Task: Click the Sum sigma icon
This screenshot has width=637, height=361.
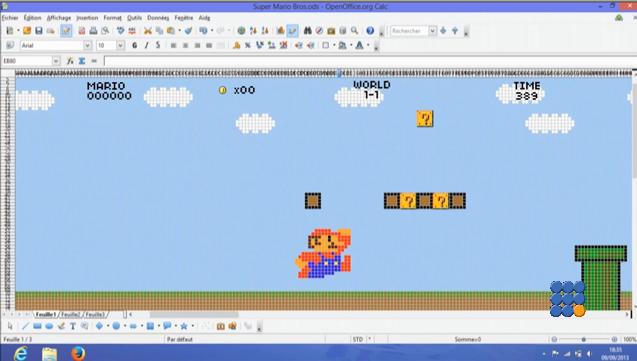Action: coord(82,61)
